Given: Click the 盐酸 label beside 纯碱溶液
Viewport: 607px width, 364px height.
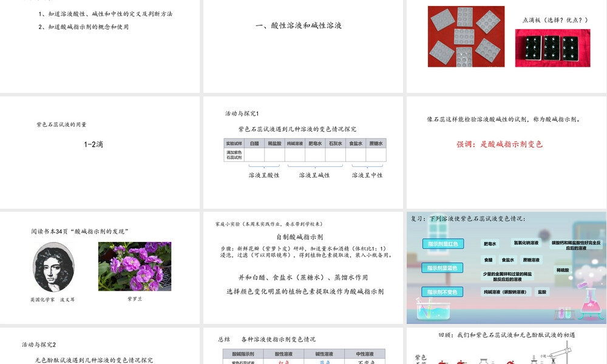Looking at the screenshot, I should click(x=542, y=292).
